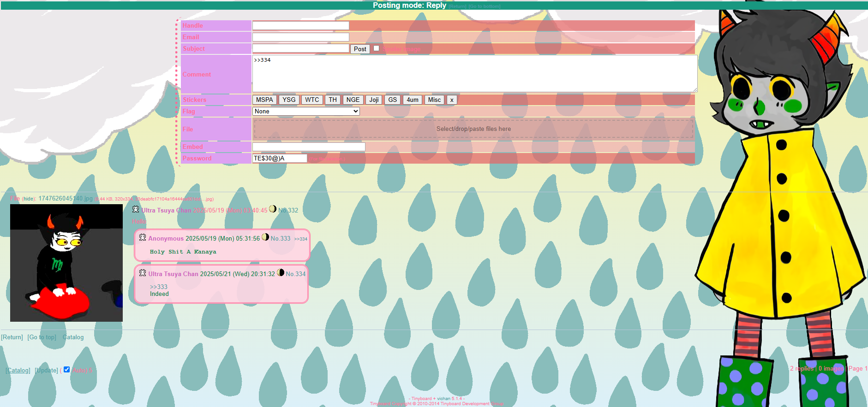Screen dimensions: 868x407
Task: Open the bracketed [Catalog] link in the footer
Action: pos(18,370)
